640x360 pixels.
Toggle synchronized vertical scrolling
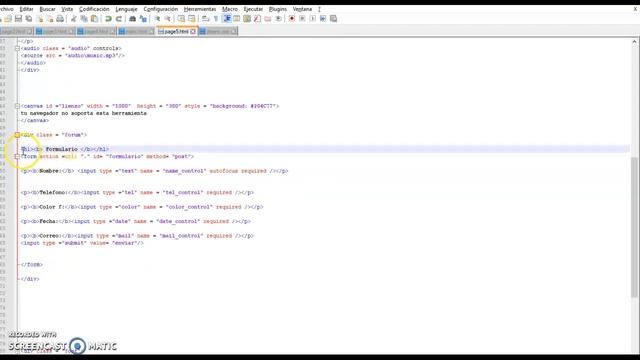click(181, 19)
